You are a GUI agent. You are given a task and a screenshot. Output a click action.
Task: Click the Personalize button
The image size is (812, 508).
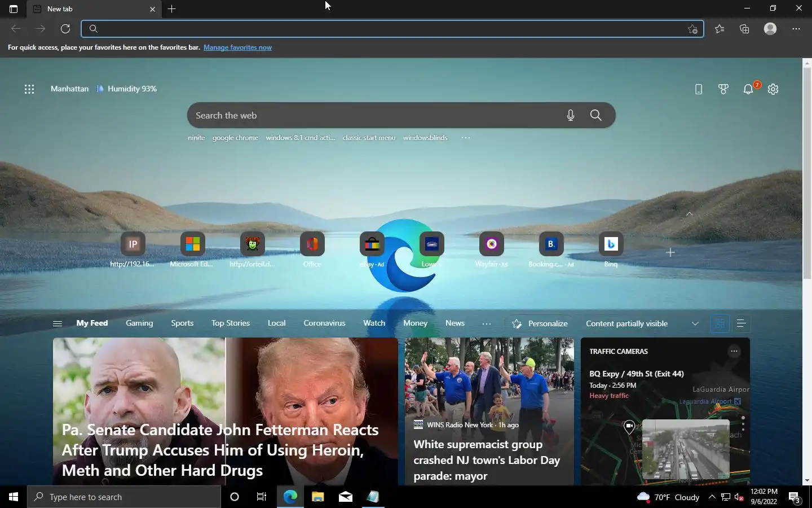coord(540,323)
